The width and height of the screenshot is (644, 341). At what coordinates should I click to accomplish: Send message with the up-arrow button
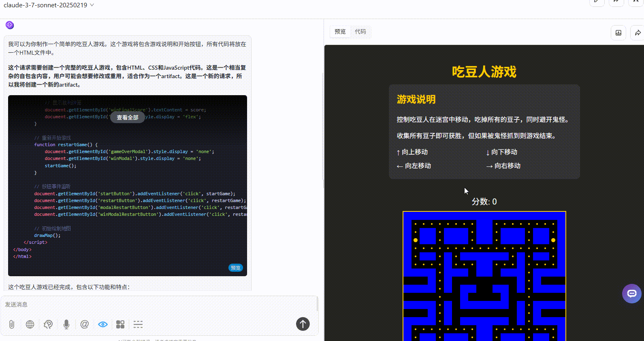pyautogui.click(x=303, y=324)
